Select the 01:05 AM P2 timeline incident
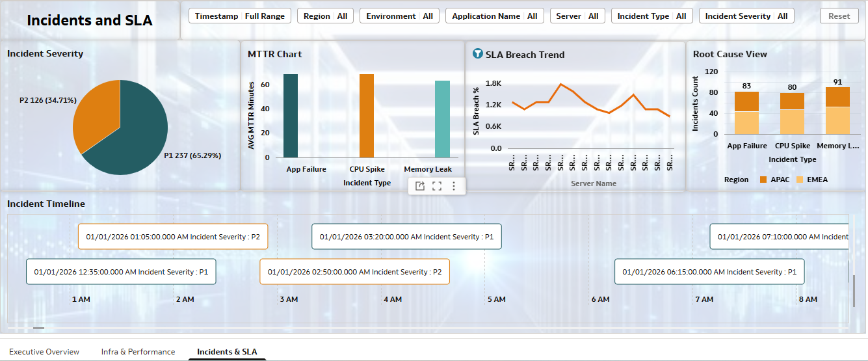This screenshot has width=868, height=361. coord(172,237)
